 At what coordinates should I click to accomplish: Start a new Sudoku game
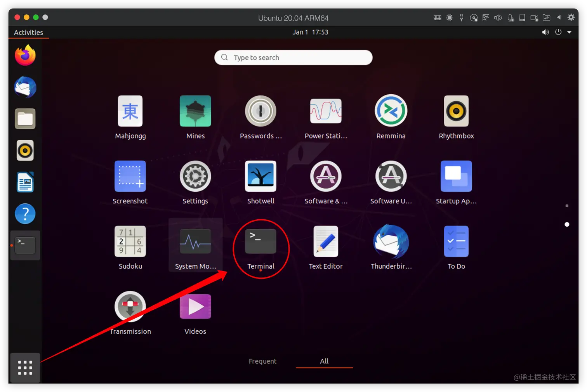pos(130,241)
